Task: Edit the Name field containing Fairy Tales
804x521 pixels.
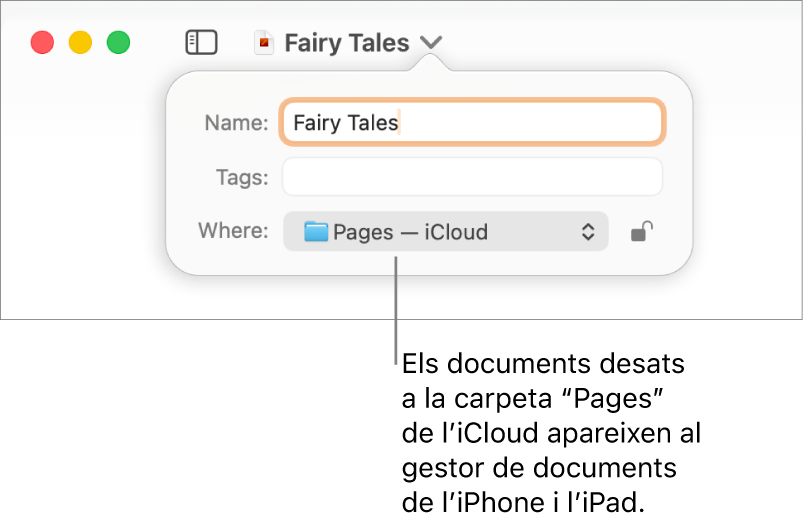Action: [x=472, y=122]
